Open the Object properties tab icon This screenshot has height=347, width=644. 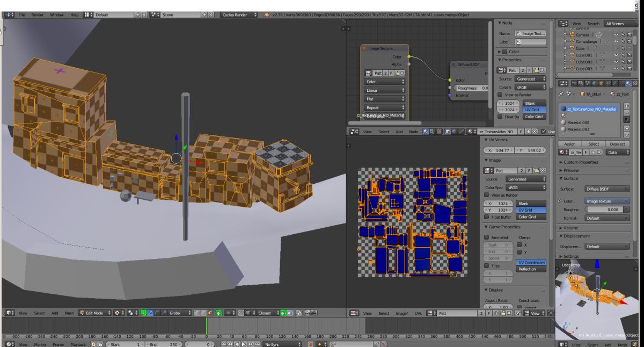coord(602,83)
